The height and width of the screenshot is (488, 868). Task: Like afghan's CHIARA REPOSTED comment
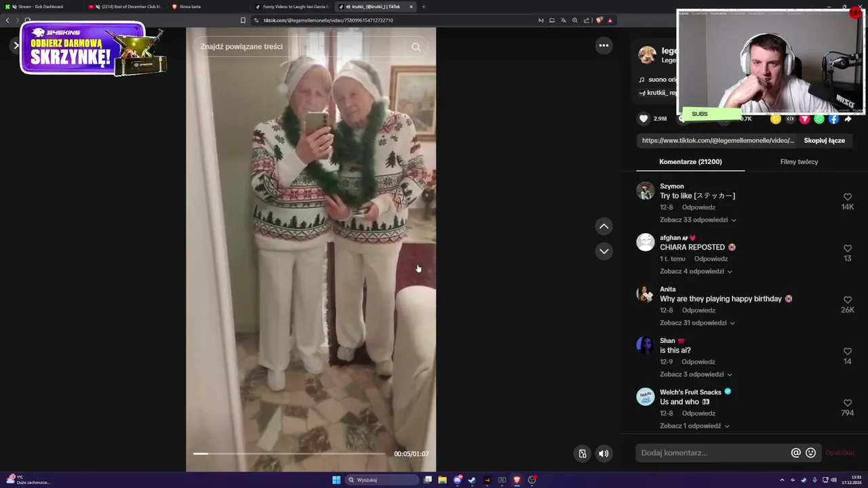848,249
